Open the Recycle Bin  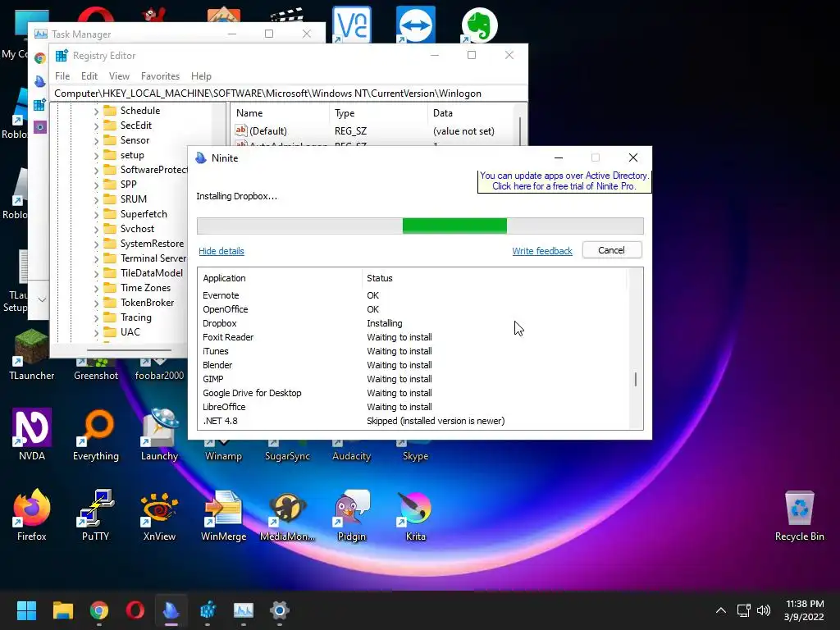pyautogui.click(x=799, y=514)
